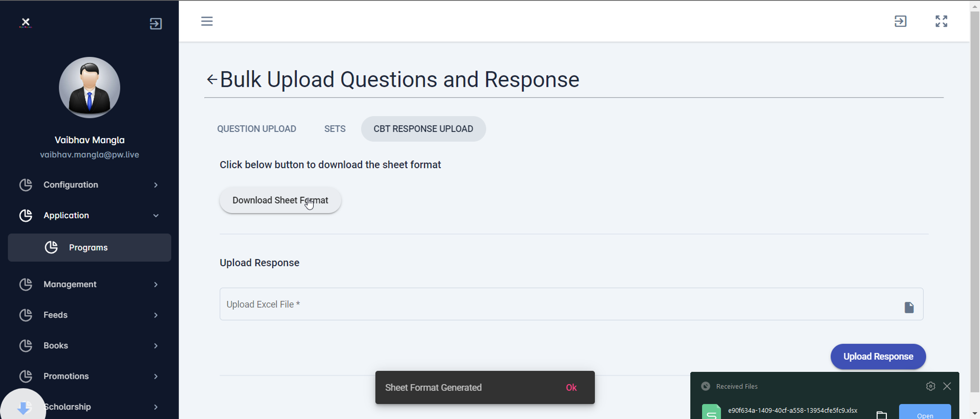
Task: Click the Download Sheet Format button
Action: [280, 200]
